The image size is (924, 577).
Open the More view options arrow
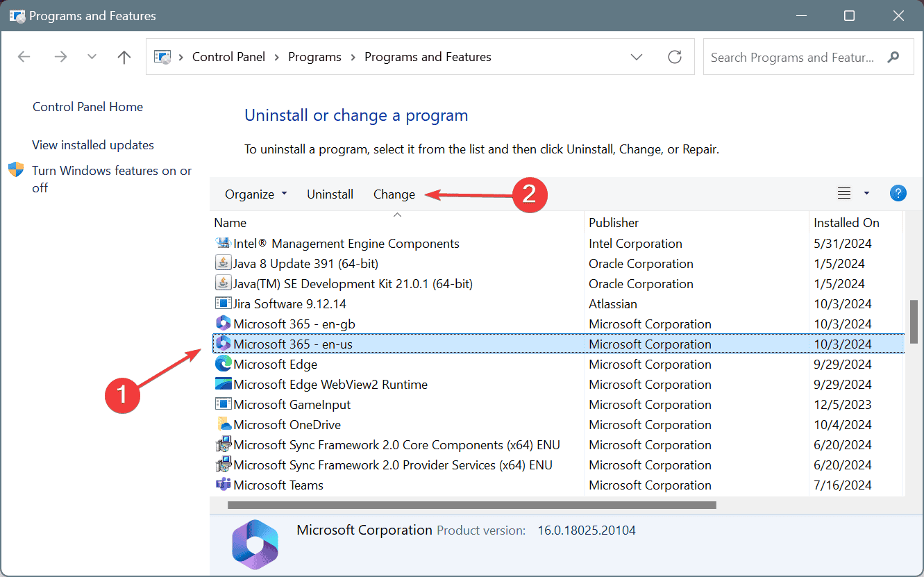click(866, 194)
